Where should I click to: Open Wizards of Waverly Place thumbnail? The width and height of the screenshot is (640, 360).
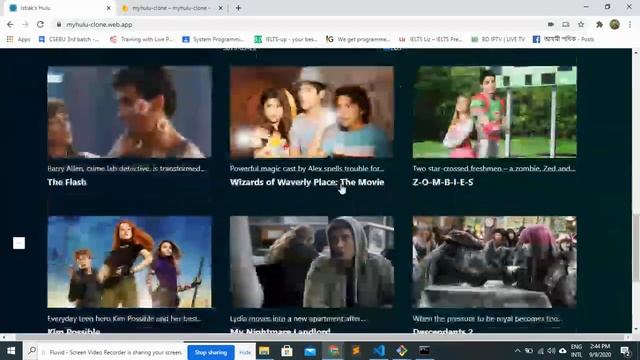312,112
